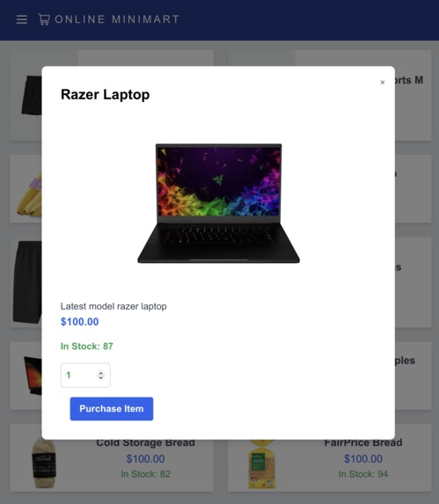Focus the quantity number input field
The width and height of the screenshot is (439, 504).
click(85, 375)
